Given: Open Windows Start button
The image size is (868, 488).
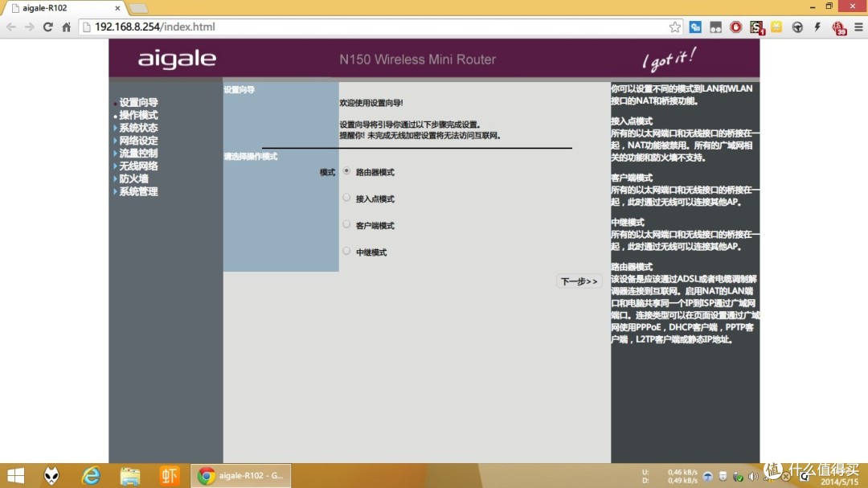Looking at the screenshot, I should (x=15, y=475).
